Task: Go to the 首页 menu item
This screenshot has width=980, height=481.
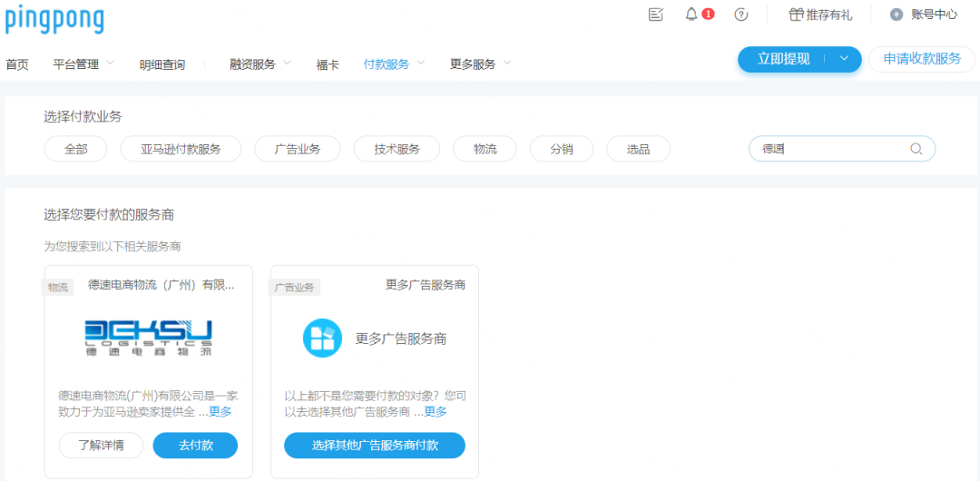Action: coord(17,64)
